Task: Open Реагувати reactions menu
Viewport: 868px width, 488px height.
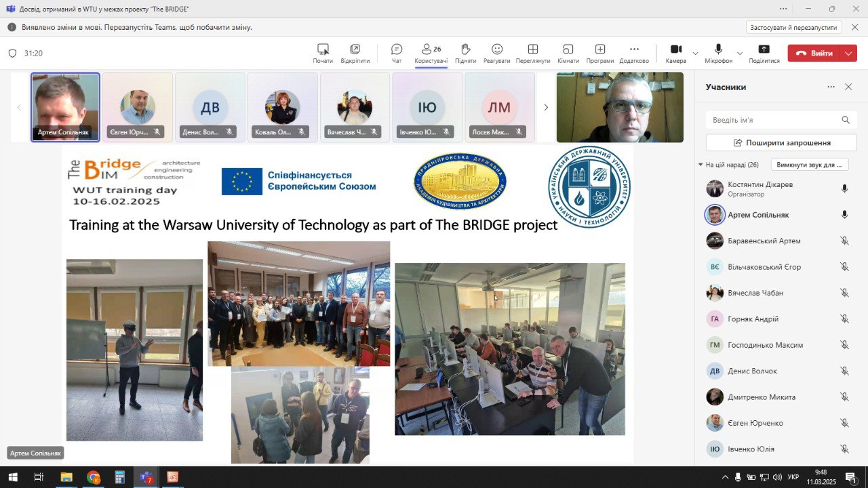Action: [497, 54]
